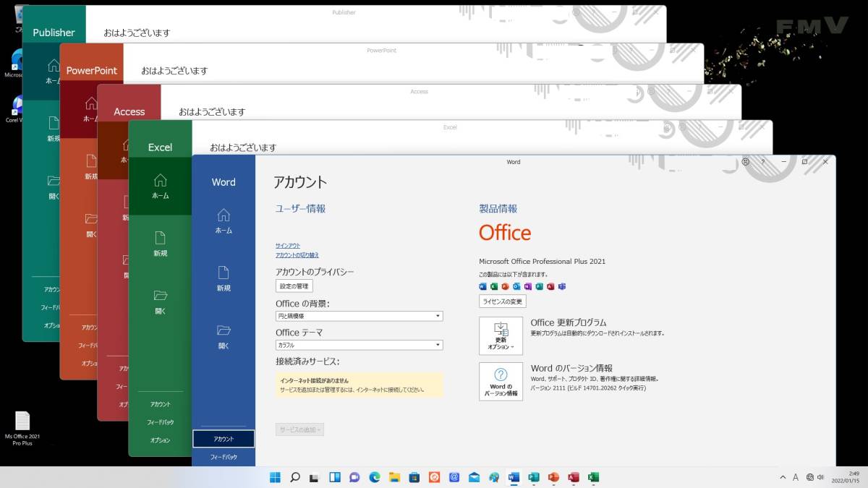Click Microsoft Office Professional Plus 2021 text
The height and width of the screenshot is (488, 868).
542,262
